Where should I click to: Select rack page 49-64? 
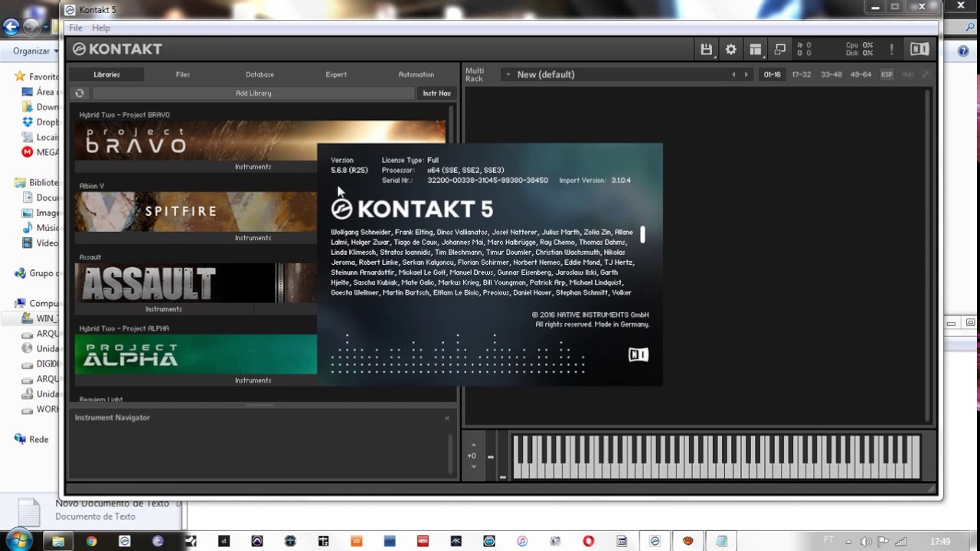point(861,74)
